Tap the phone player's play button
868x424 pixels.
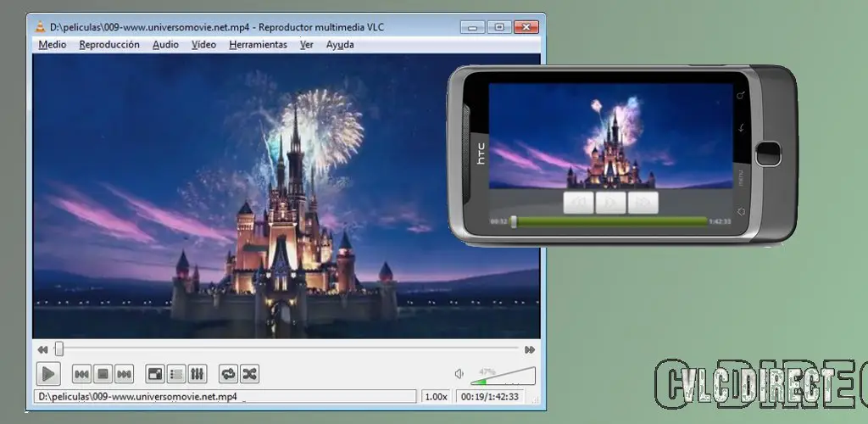coord(610,204)
